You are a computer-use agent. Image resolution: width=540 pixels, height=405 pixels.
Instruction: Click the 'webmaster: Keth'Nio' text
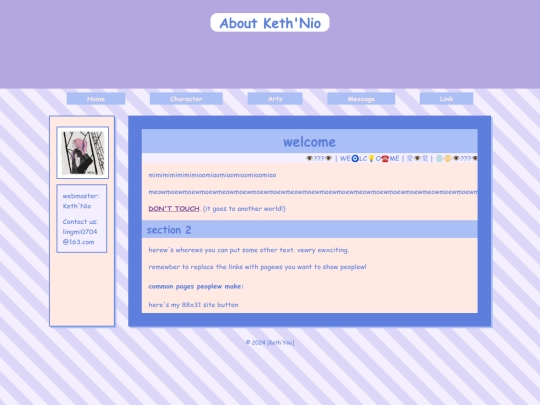tap(81, 201)
